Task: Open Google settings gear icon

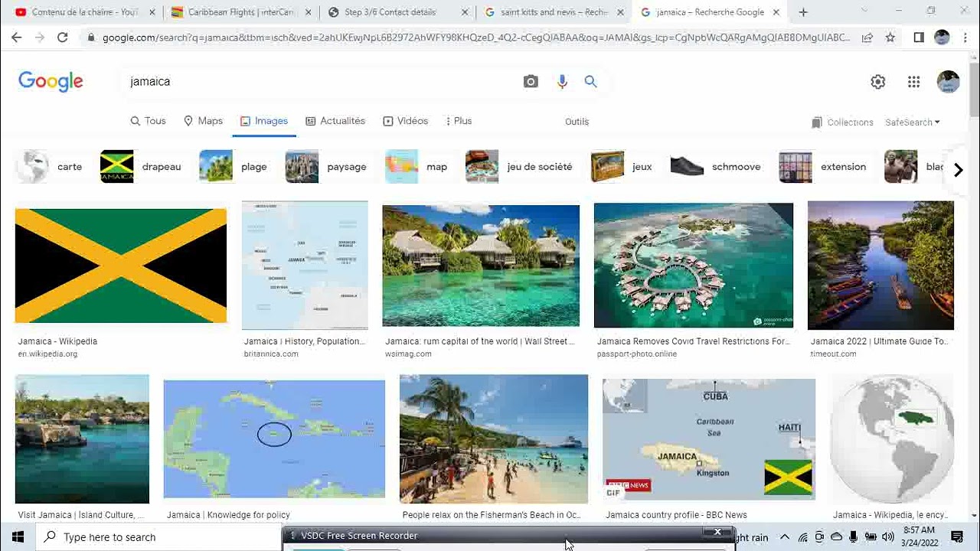Action: (x=878, y=82)
